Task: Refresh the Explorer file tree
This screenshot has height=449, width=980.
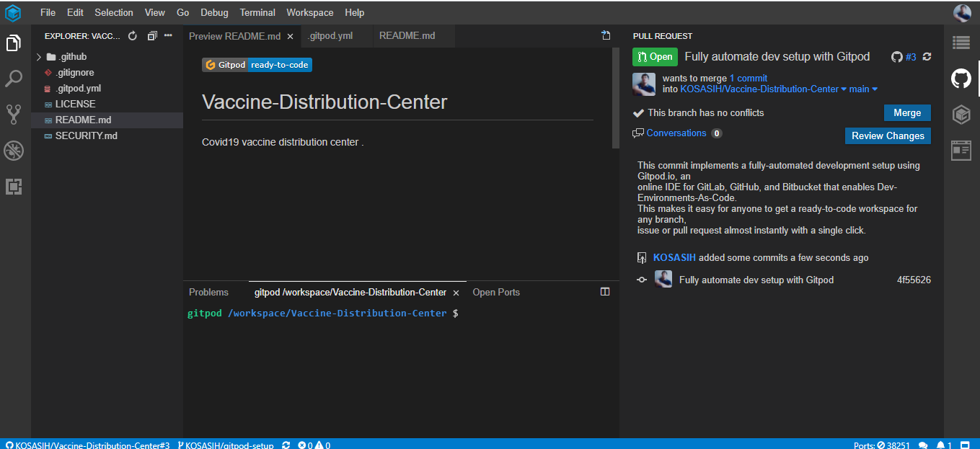Action: point(132,36)
